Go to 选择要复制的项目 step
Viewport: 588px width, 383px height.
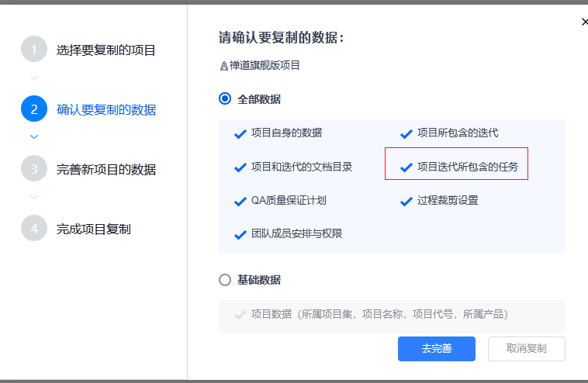click(105, 50)
